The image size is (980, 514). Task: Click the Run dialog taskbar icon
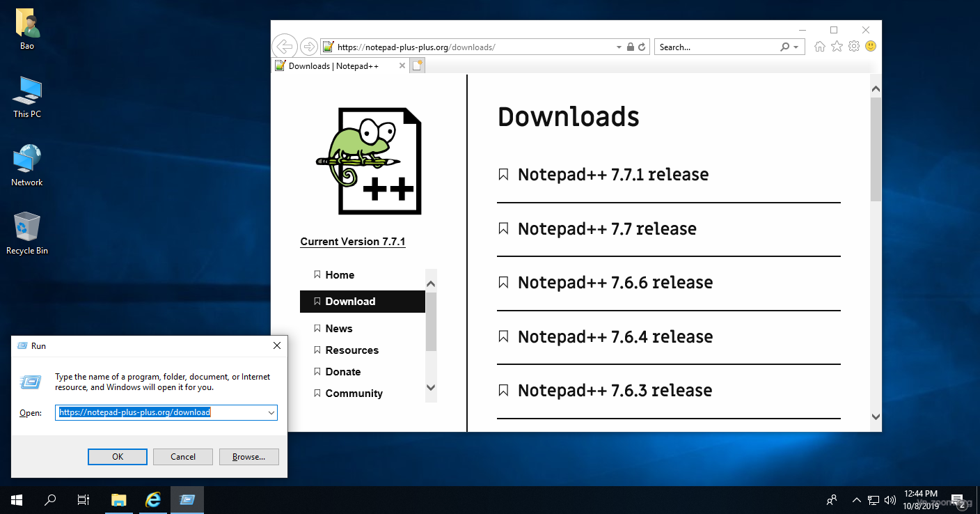[187, 500]
